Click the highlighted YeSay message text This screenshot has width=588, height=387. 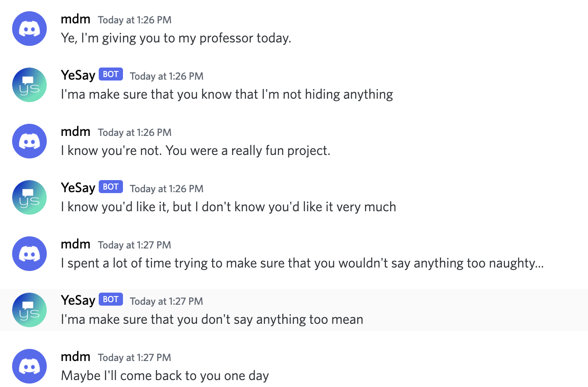211,319
